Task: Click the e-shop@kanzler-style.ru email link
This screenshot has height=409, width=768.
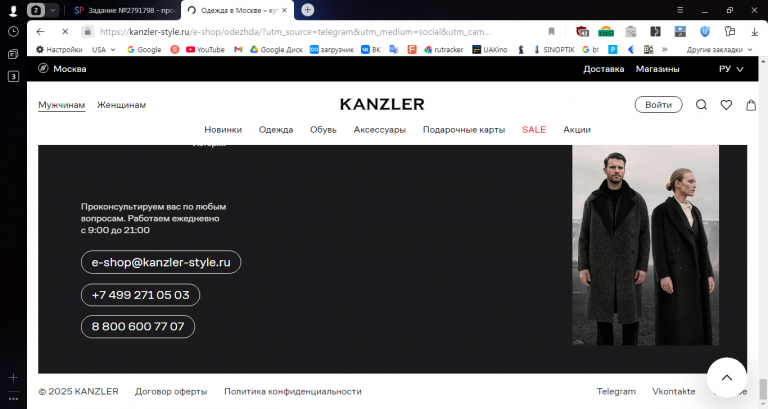Action: point(161,262)
